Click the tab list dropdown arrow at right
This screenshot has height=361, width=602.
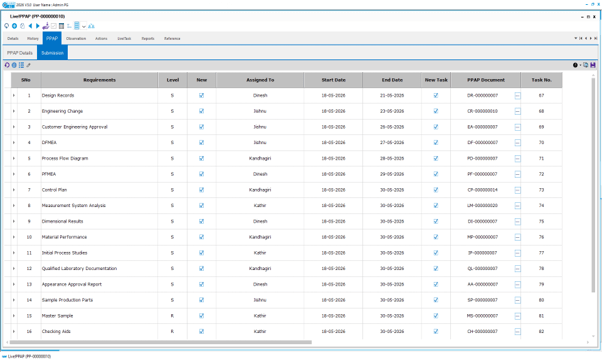(576, 38)
